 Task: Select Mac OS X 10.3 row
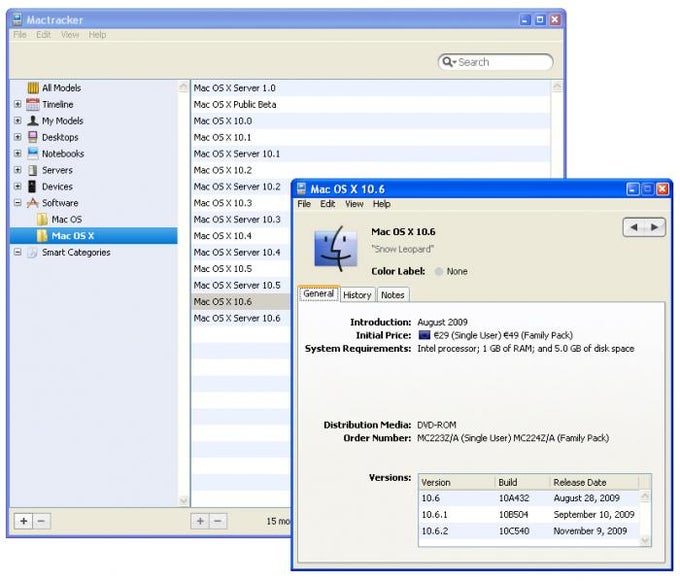pyautogui.click(x=241, y=203)
